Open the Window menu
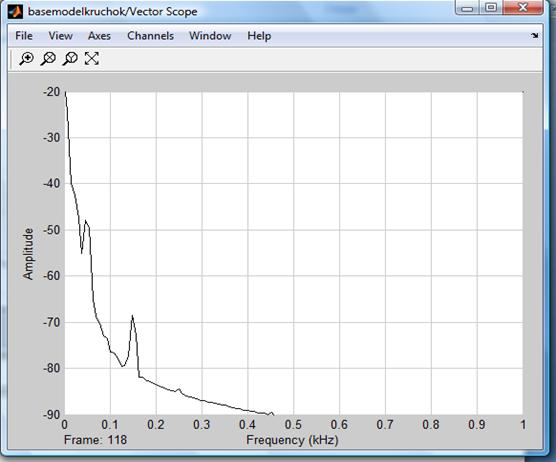 pyautogui.click(x=210, y=36)
